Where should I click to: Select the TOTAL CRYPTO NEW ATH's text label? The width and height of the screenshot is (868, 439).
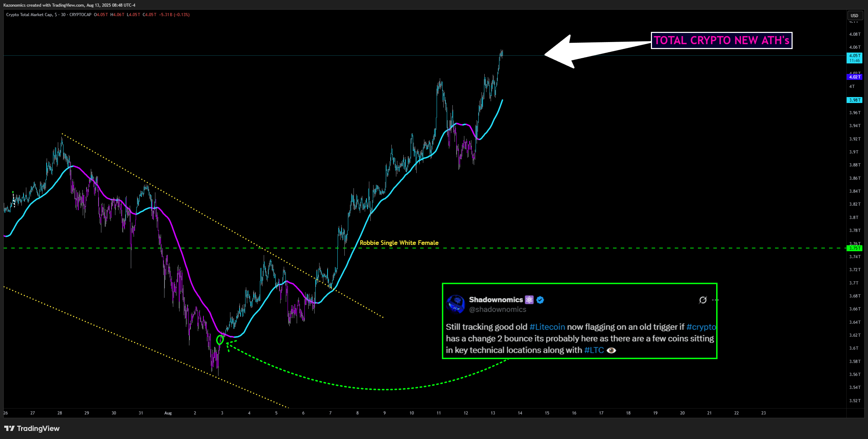(x=721, y=41)
